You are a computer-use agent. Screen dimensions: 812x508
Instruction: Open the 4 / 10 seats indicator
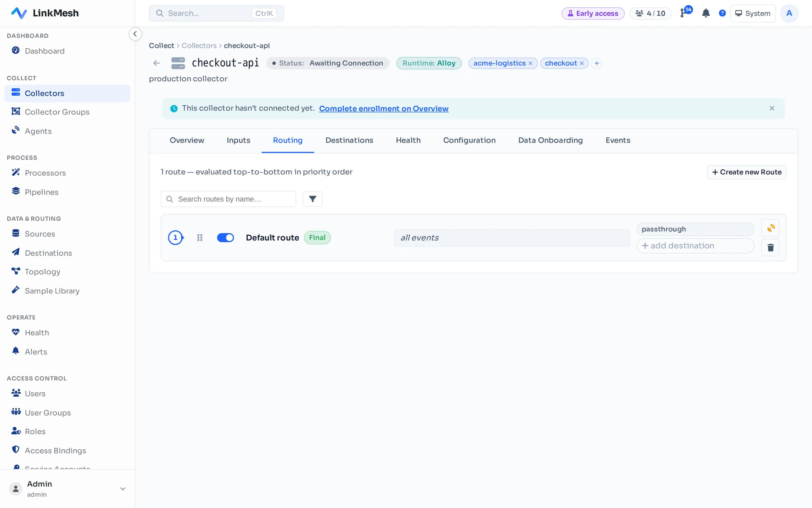[650, 14]
